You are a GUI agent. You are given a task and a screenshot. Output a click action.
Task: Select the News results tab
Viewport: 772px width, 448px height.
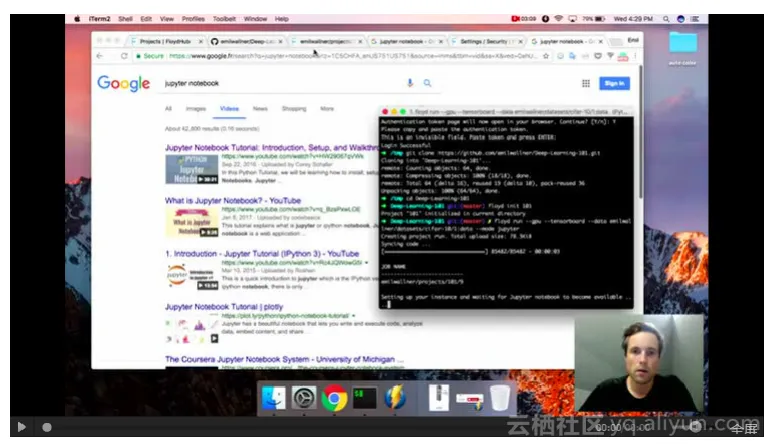click(260, 109)
